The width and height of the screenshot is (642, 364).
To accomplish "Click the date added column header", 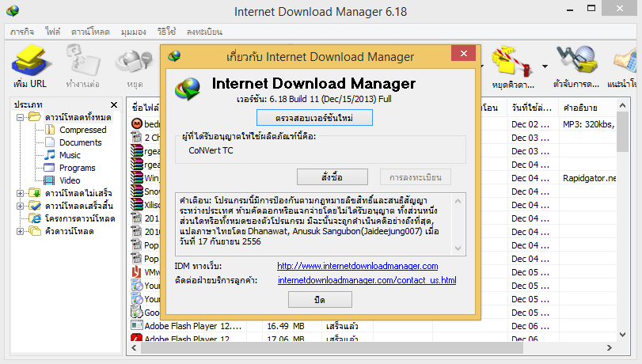I will click(531, 108).
